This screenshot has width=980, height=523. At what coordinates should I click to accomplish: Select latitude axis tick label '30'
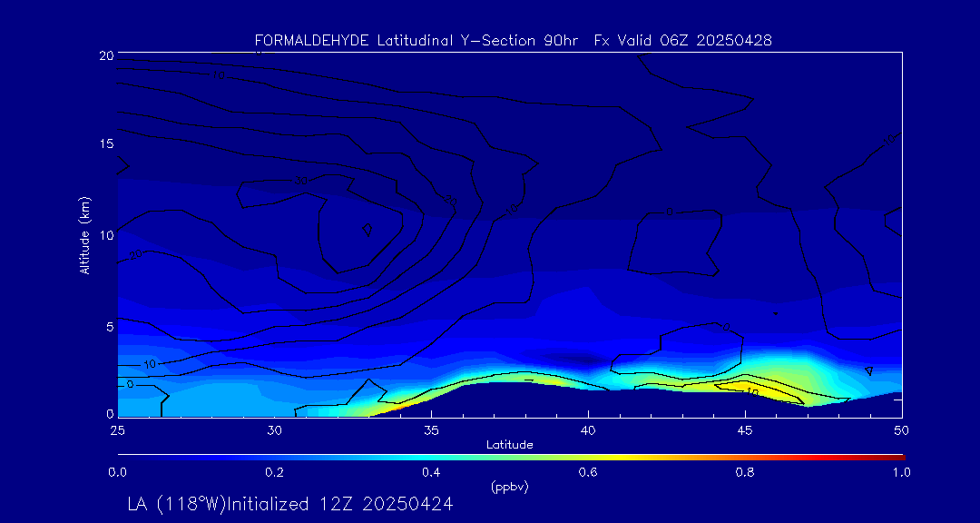[x=274, y=430]
